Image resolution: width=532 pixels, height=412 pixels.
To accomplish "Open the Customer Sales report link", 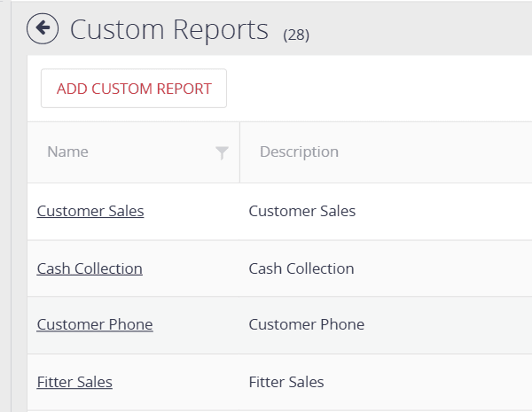I will [90, 211].
